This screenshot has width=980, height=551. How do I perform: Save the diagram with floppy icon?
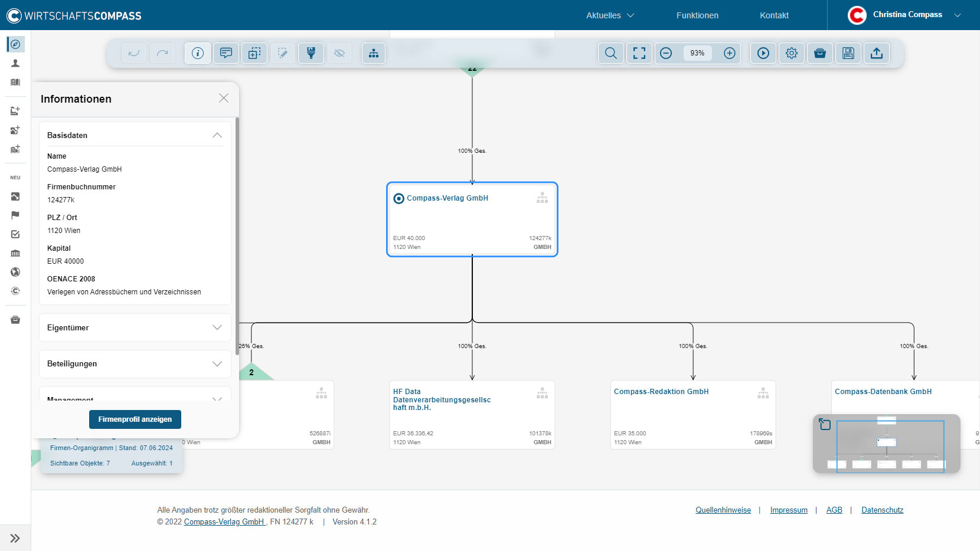click(848, 53)
